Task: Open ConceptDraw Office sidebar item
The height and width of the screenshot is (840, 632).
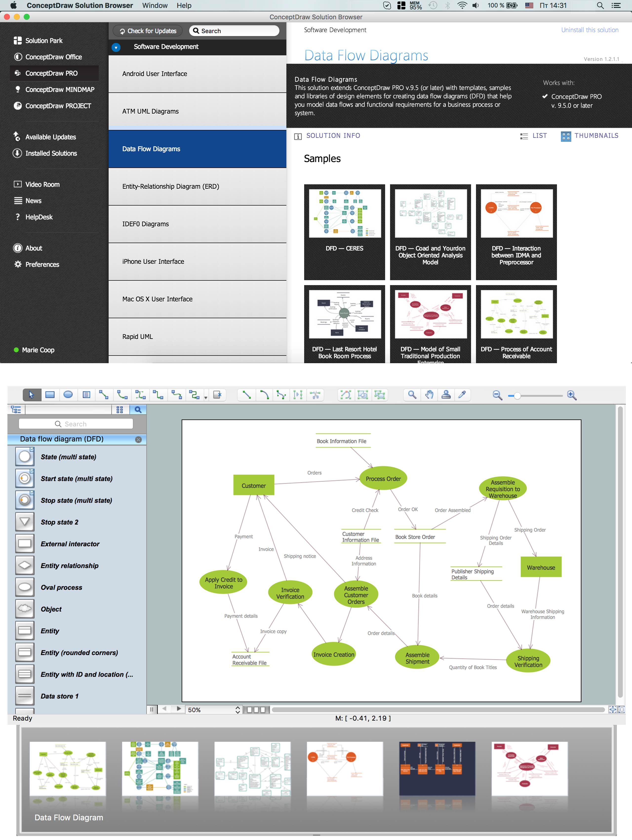Action: pyautogui.click(x=48, y=57)
